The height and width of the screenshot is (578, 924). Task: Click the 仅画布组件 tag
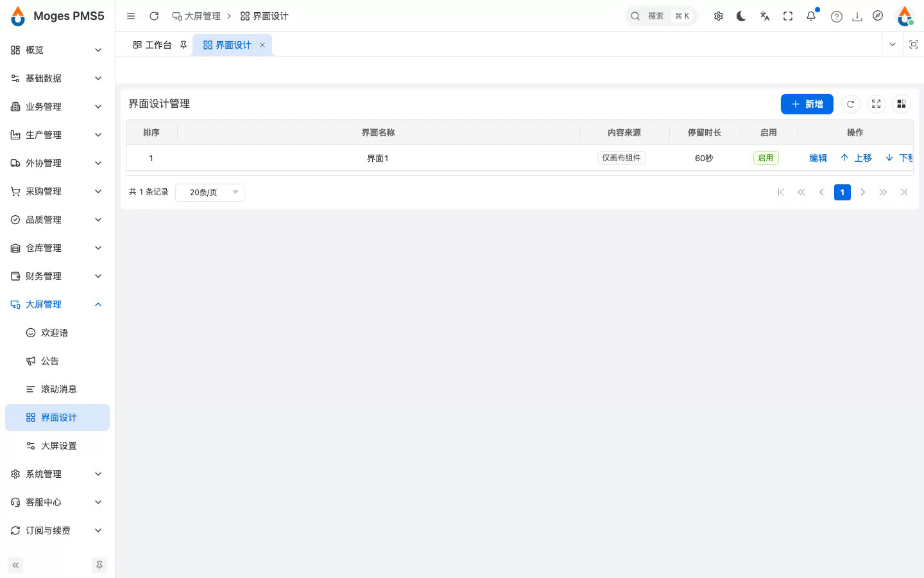click(x=621, y=158)
